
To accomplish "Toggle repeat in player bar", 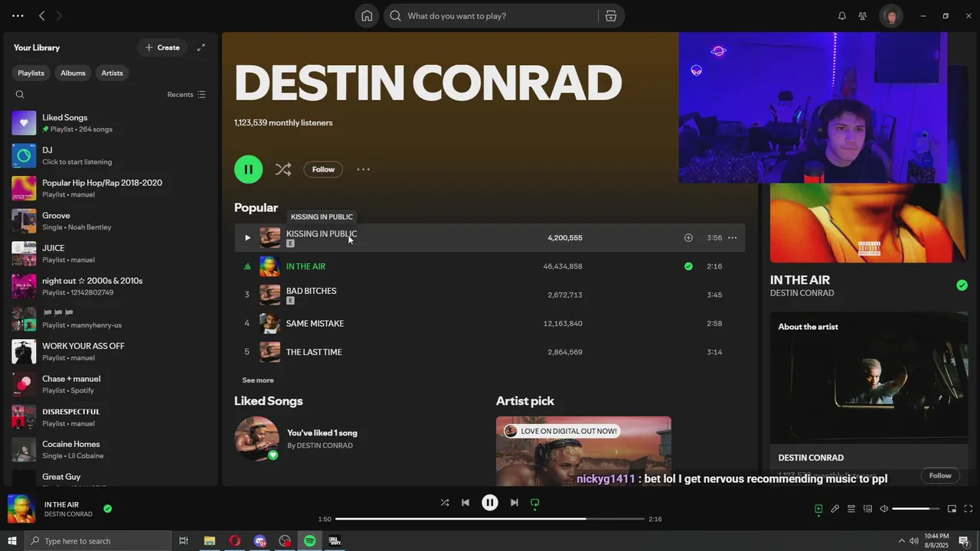I will pos(535,503).
